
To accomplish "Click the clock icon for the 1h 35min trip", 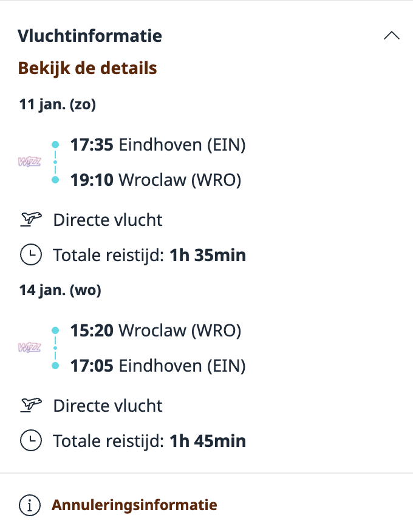I will (30, 254).
